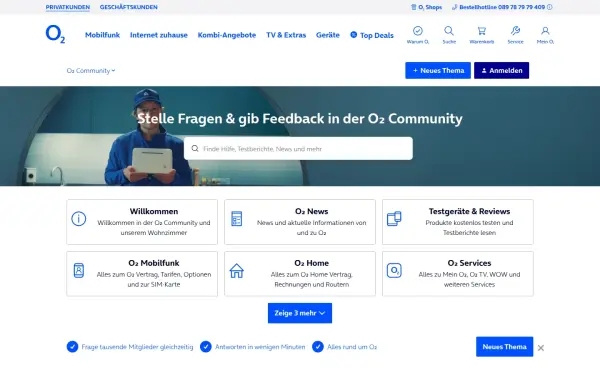Screen dimensions: 600x375
Task: Click the O2 badge icon on O2 Services card
Action: [394, 271]
